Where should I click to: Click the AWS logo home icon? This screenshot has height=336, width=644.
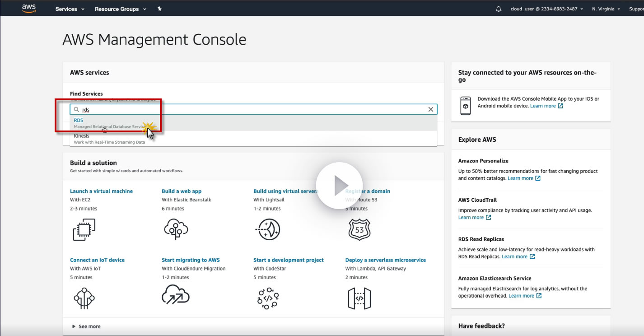tap(28, 9)
